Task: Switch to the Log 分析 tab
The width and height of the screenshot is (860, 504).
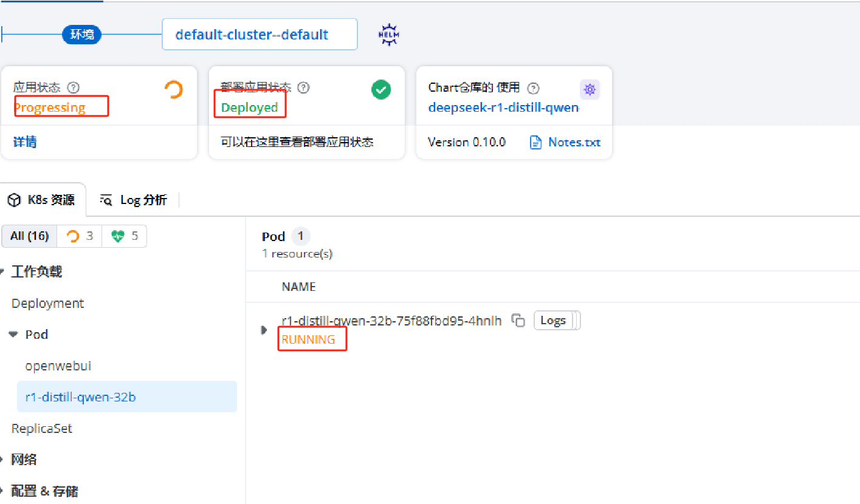Action: pyautogui.click(x=135, y=200)
